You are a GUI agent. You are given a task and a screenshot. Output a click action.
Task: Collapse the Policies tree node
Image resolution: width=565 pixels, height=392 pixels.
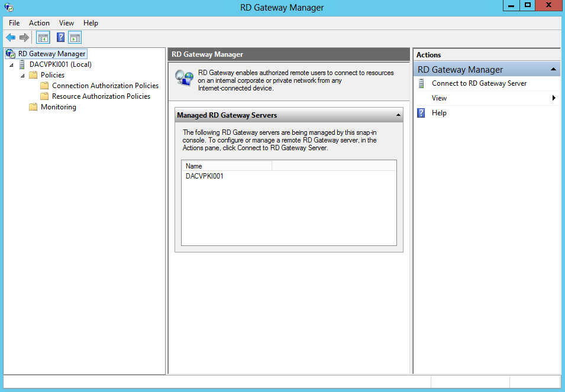point(22,76)
